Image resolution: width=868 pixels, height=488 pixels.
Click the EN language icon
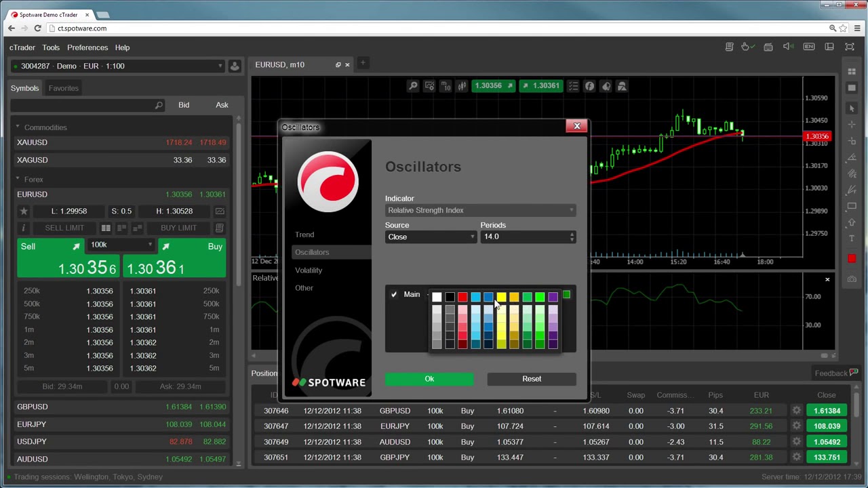point(809,47)
